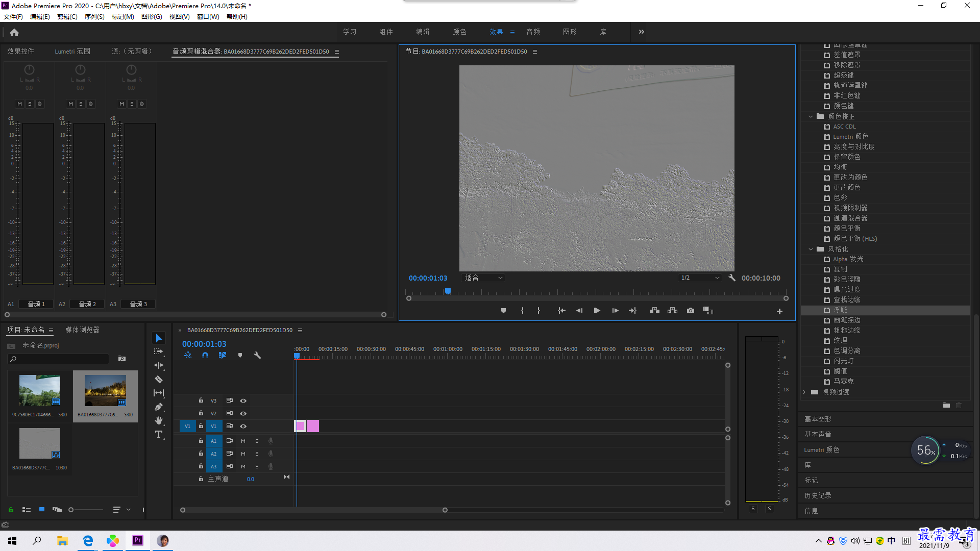This screenshot has height=551, width=980.
Task: Click the Add Marker button in monitor
Action: tap(503, 311)
